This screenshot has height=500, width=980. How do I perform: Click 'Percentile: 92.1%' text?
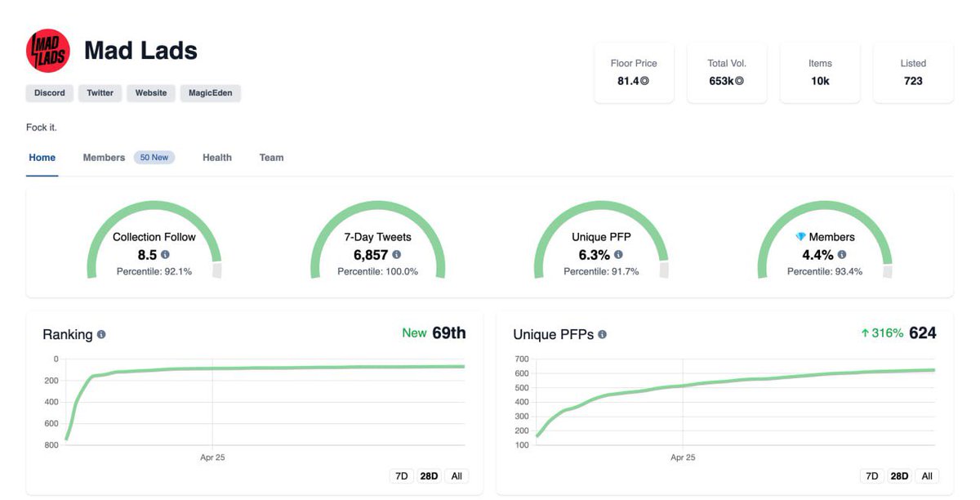[154, 271]
